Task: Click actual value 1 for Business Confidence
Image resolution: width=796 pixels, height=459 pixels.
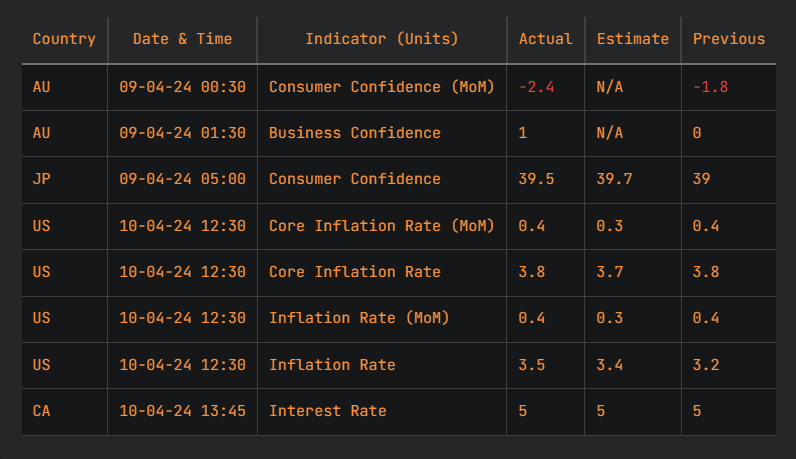Action: pyautogui.click(x=523, y=133)
